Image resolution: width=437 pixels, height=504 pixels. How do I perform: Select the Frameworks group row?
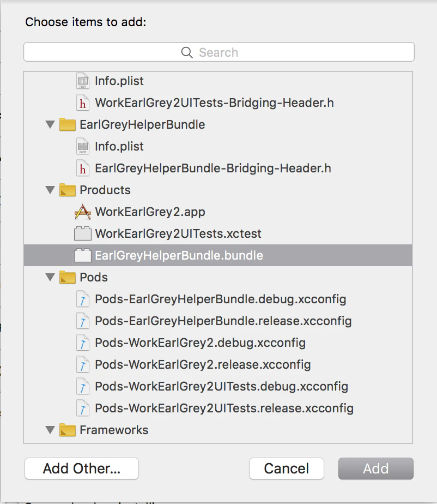click(218, 430)
